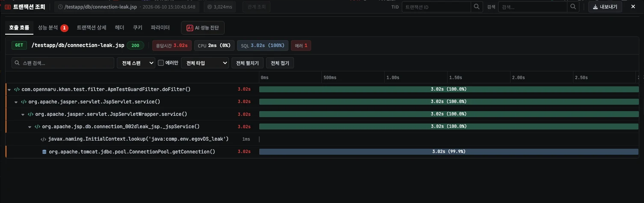Click the code icon of JspServlet.service()
Image resolution: width=644 pixels, height=203 pixels.
pos(24,102)
